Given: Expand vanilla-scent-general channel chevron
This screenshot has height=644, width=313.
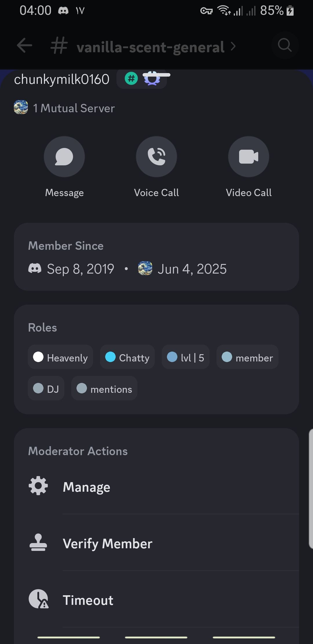Looking at the screenshot, I should 233,46.
